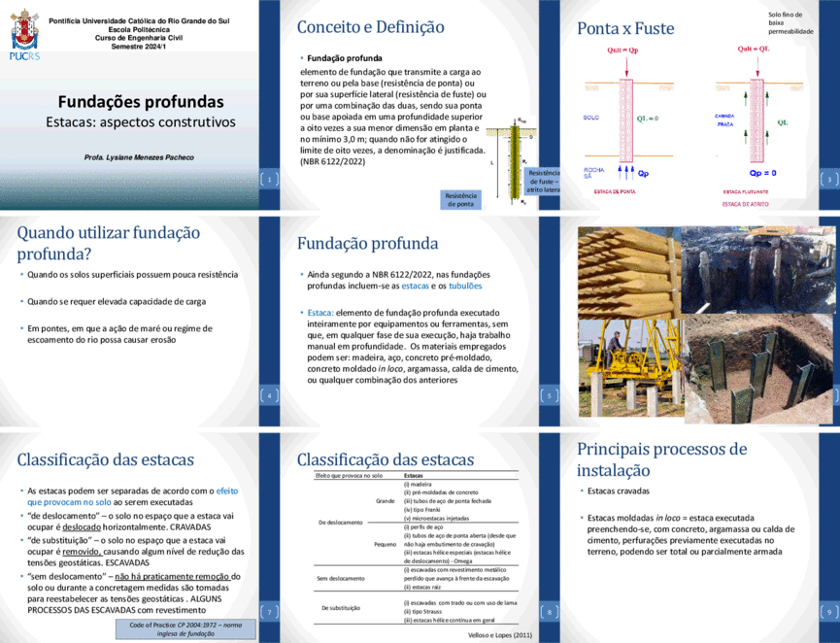Click the 'De substituição' table row label

click(341, 608)
